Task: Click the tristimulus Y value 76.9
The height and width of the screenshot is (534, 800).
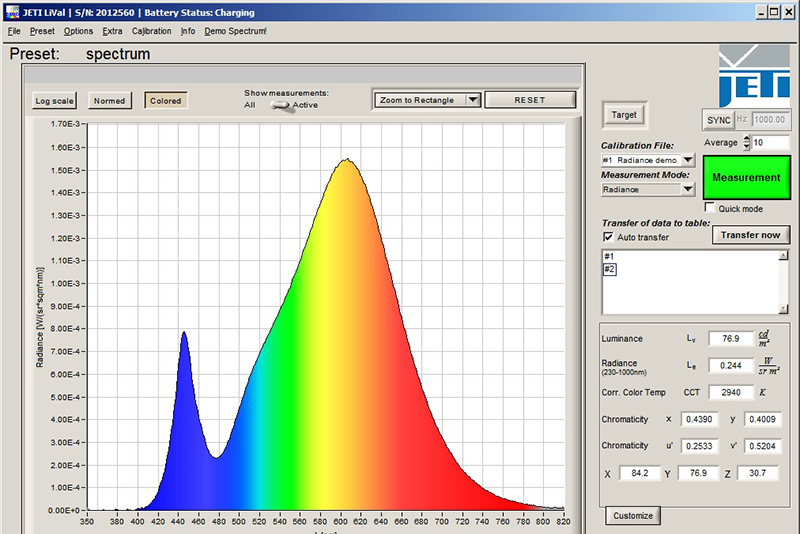Action: tap(698, 473)
